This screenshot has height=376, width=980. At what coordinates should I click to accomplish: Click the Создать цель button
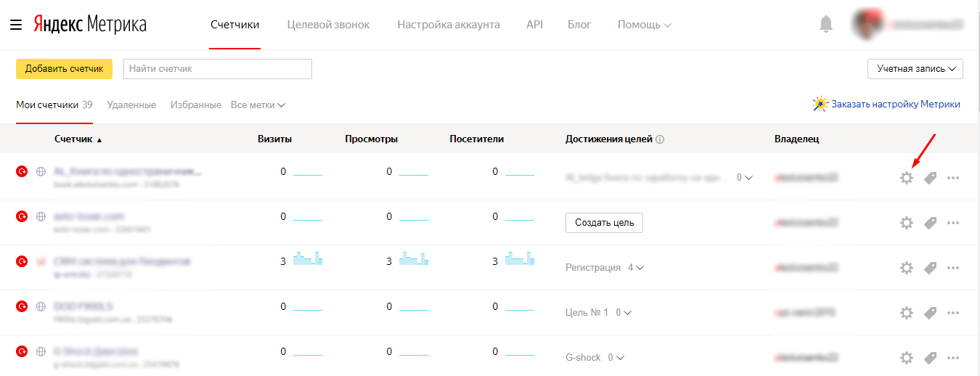point(604,223)
